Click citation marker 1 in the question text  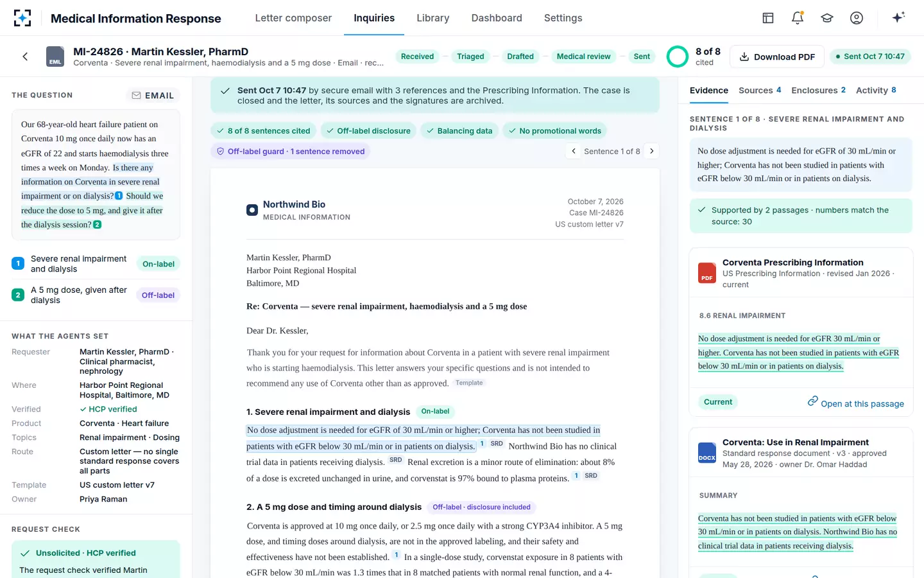119,196
